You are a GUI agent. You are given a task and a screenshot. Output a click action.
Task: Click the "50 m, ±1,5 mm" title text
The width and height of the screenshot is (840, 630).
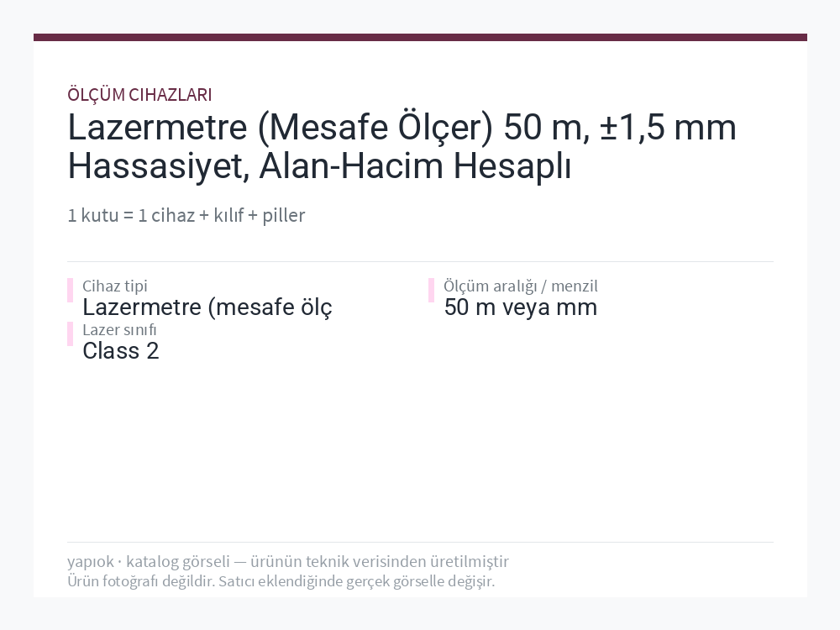(620, 128)
